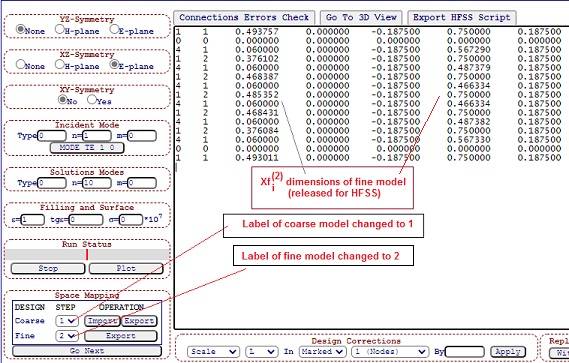The image size is (569, 363).
Task: Click the Stop button in Run Status
Action: [48, 269]
